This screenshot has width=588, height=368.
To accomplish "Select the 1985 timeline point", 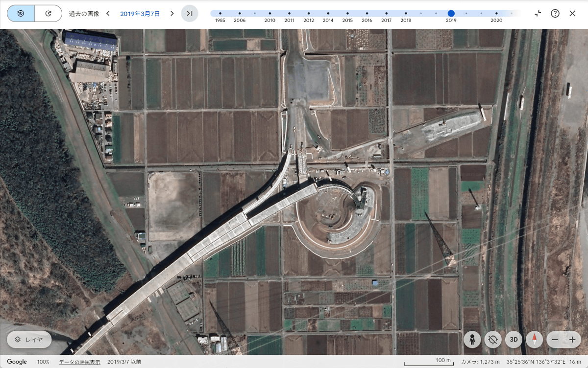I will (x=220, y=13).
